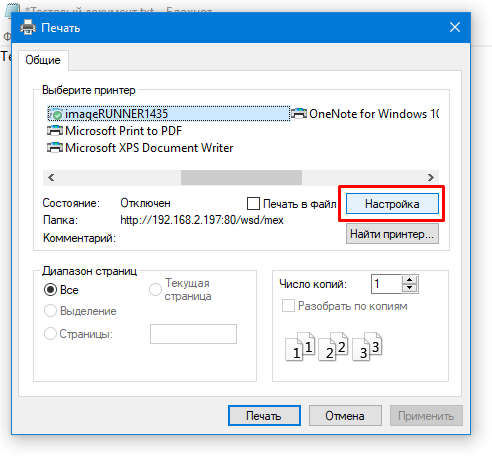Image resolution: width=492 pixels, height=461 pixels.
Task: Select the Все page range radio button
Action: pos(50,290)
